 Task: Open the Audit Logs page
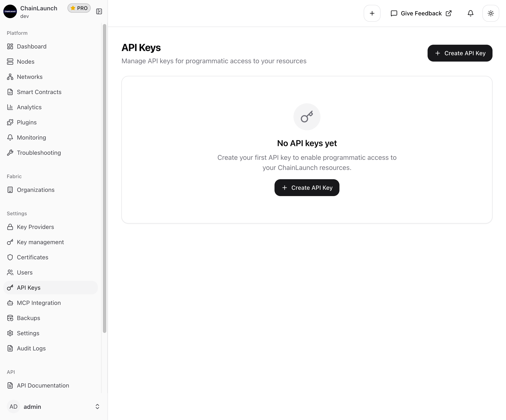(x=31, y=349)
